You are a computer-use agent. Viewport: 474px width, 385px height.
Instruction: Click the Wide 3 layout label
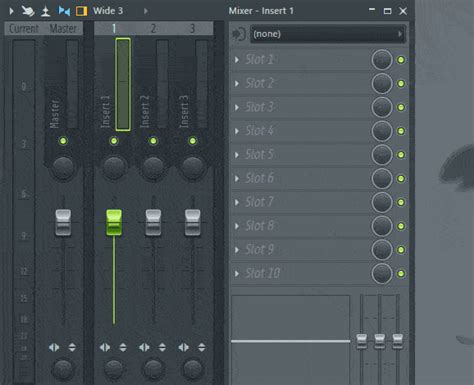[x=108, y=11]
